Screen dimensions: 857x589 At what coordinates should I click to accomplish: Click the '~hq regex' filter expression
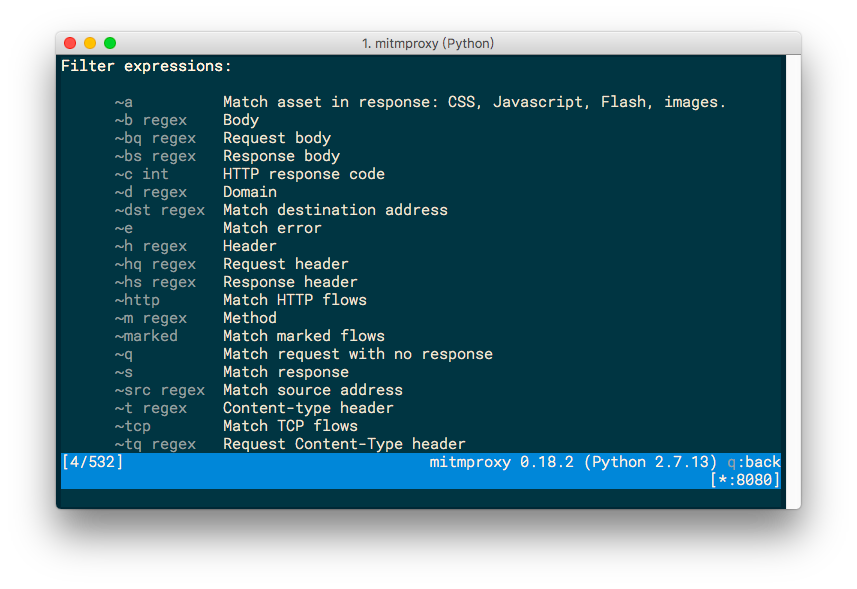click(x=155, y=264)
